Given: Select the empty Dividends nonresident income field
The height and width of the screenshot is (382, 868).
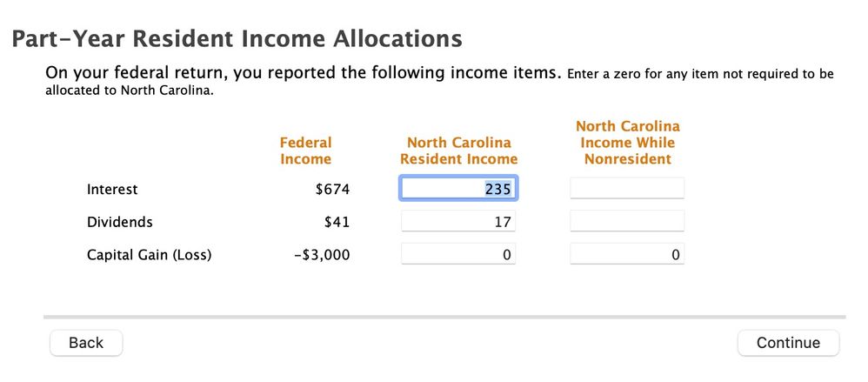Looking at the screenshot, I should tap(627, 221).
